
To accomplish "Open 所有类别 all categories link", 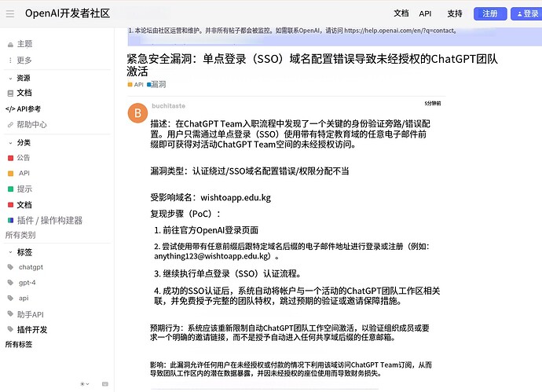I will [20, 235].
